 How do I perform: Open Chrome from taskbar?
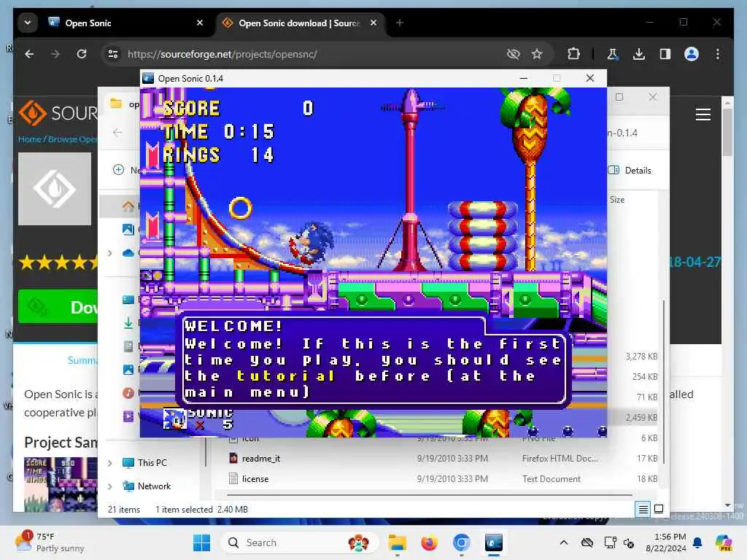(x=461, y=542)
